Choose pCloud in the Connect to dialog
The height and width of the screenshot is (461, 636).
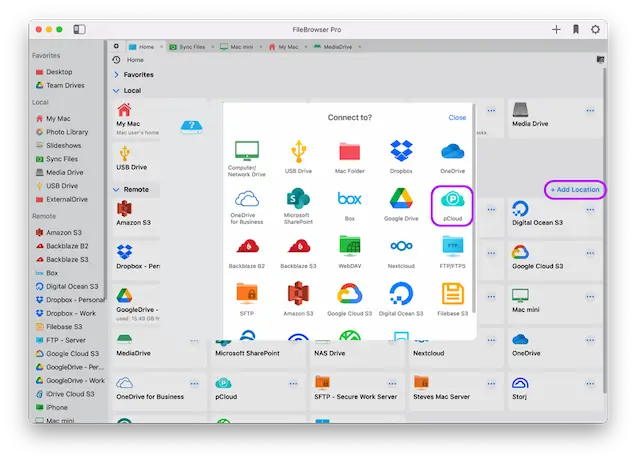[x=452, y=206]
